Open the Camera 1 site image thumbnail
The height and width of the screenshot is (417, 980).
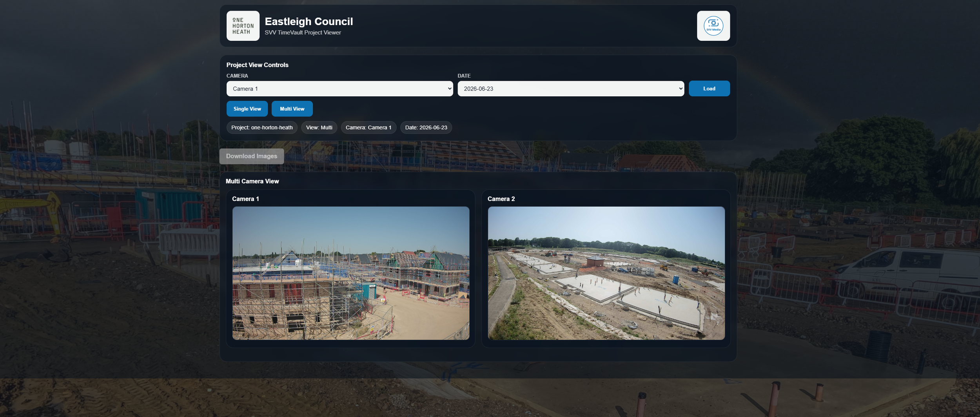coord(351,273)
